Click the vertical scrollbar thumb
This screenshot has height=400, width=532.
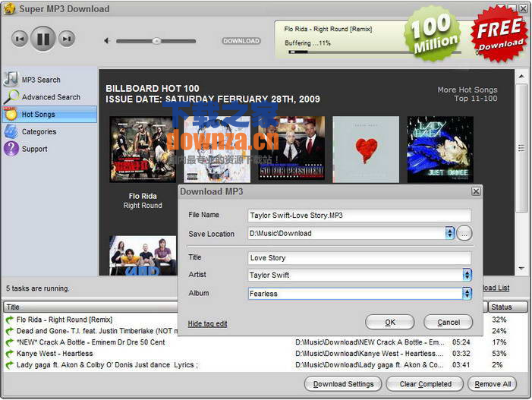click(x=521, y=148)
